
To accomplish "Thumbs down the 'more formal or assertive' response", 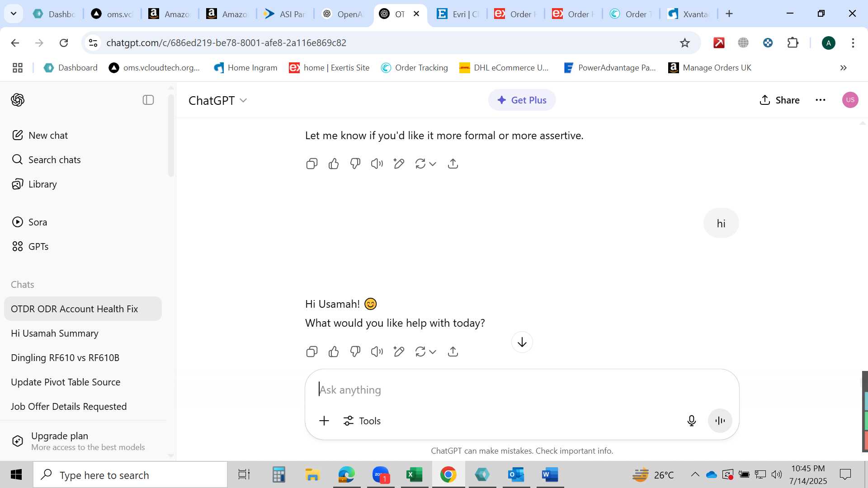I will 355,164.
